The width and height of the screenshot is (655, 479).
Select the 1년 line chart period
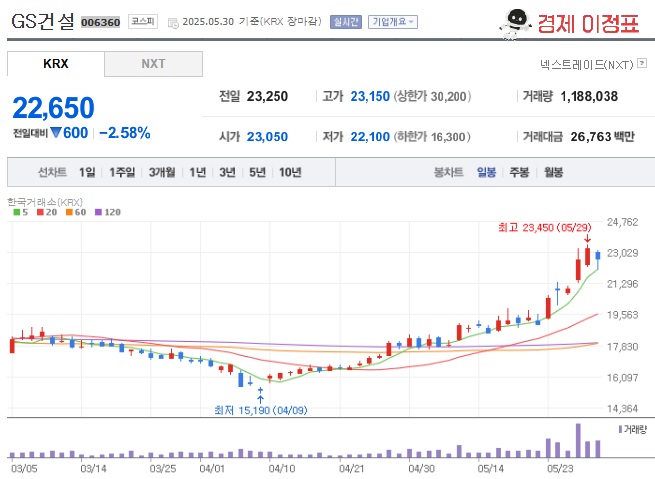[198, 172]
